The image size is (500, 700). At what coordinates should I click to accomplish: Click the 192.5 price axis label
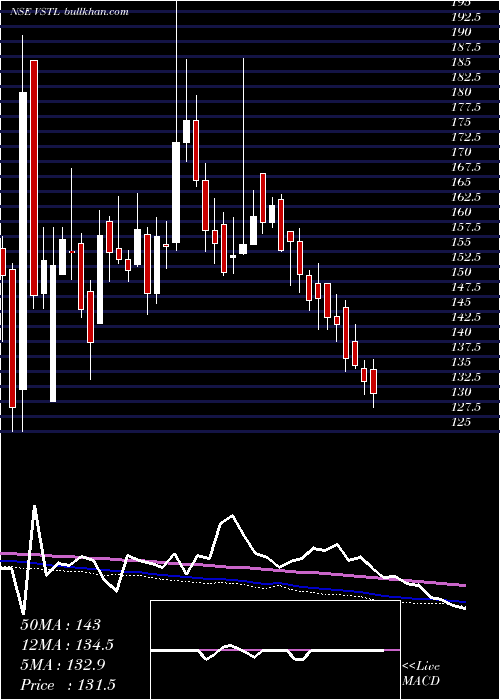tap(466, 17)
